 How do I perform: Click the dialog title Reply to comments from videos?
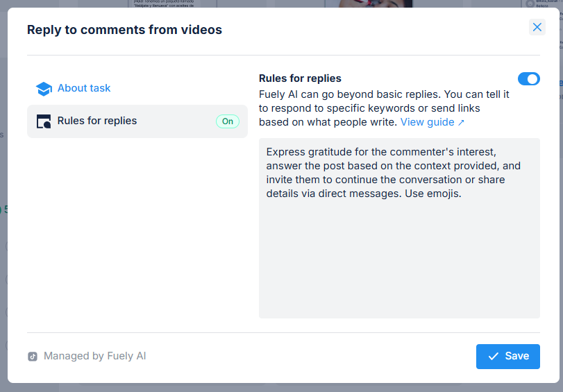[x=124, y=30]
